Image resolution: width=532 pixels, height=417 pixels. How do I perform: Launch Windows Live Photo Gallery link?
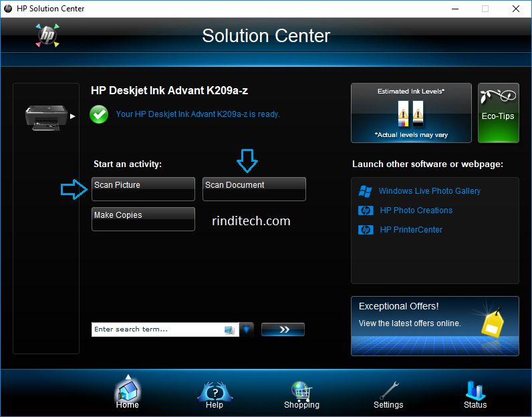coord(430,191)
